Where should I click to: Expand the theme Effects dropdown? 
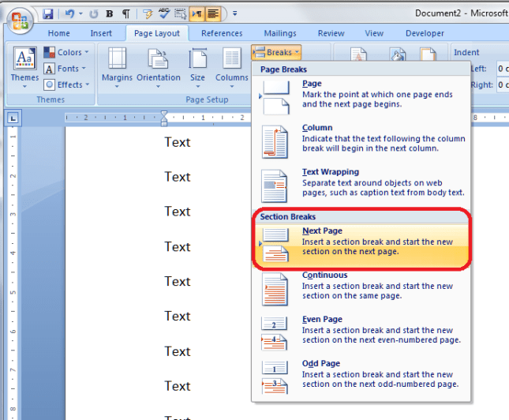[x=67, y=84]
